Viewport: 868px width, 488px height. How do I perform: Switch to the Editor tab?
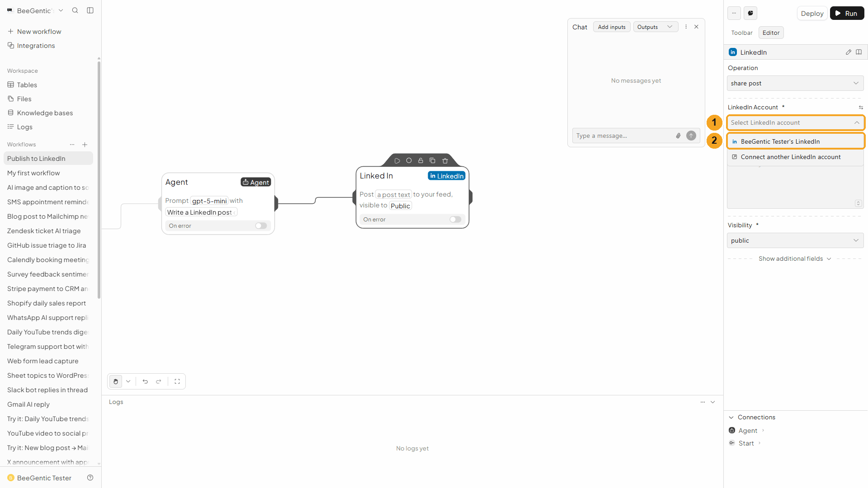tap(771, 33)
